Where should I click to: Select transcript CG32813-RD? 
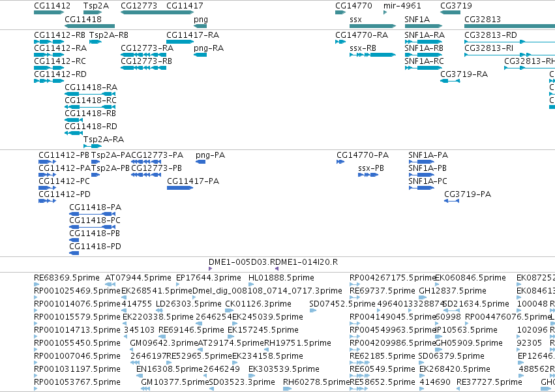[x=510, y=42]
